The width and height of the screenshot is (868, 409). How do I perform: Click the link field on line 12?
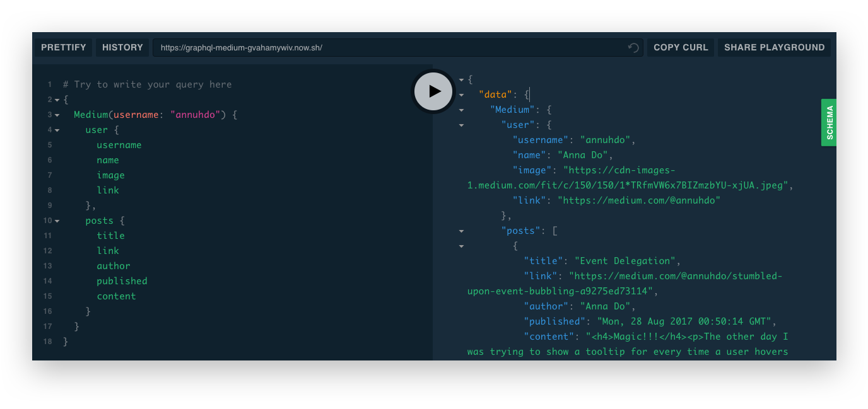pyautogui.click(x=108, y=251)
